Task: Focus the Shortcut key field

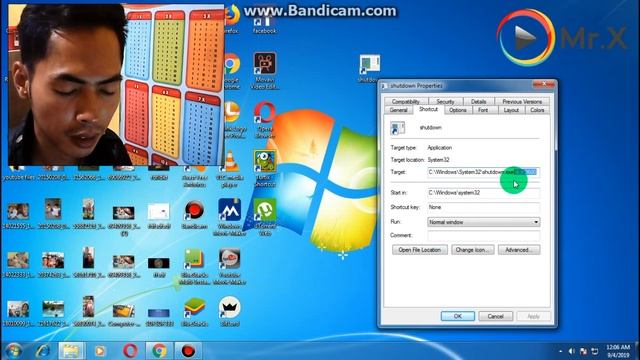Action: [484, 207]
